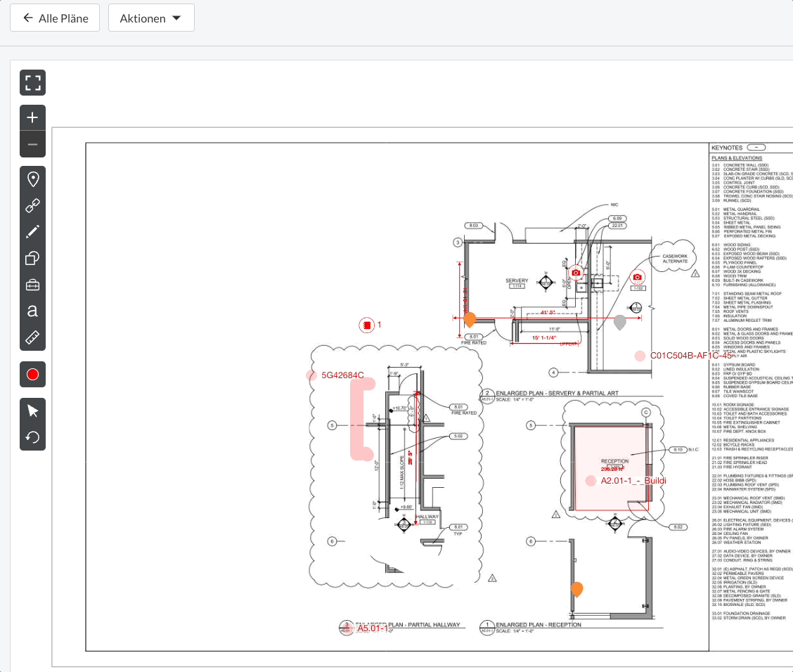Click the C01C504B-AF1C-45 link marker

click(640, 356)
